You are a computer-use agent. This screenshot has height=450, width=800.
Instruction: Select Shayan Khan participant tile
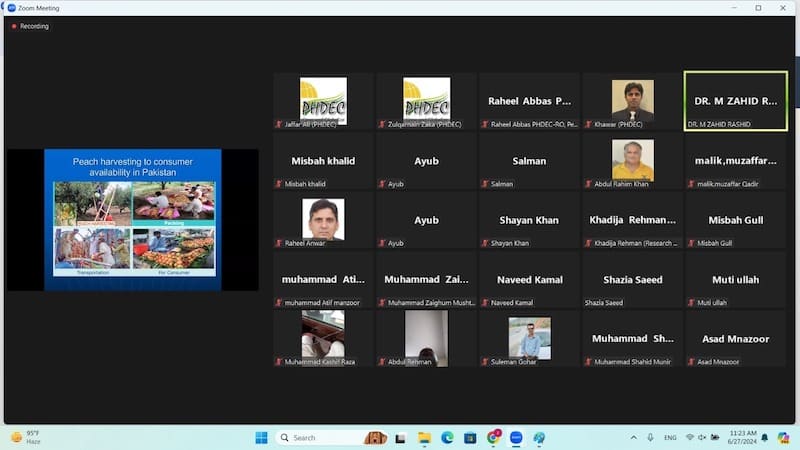point(529,220)
